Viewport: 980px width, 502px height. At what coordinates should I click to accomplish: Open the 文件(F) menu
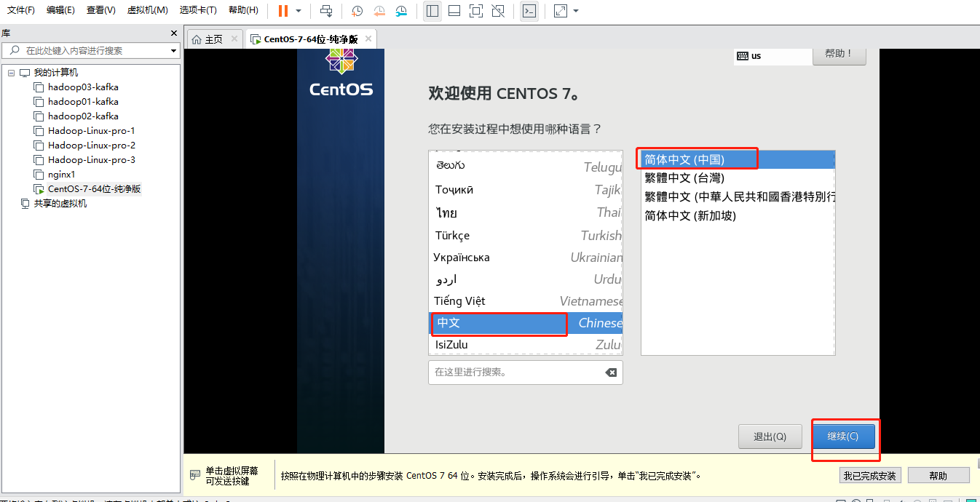point(20,10)
